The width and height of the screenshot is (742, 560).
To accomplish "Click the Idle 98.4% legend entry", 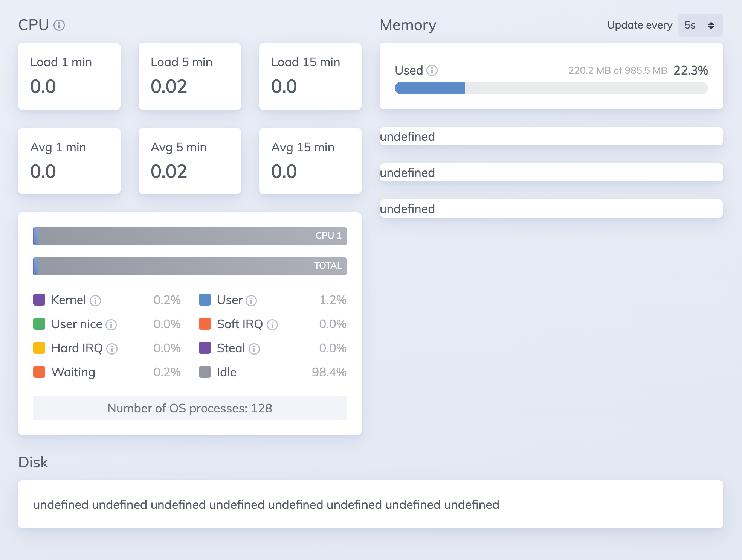I will point(226,372).
